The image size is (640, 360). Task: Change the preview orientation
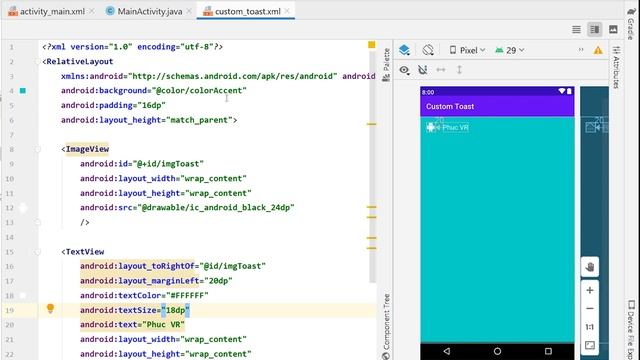pyautogui.click(x=428, y=50)
